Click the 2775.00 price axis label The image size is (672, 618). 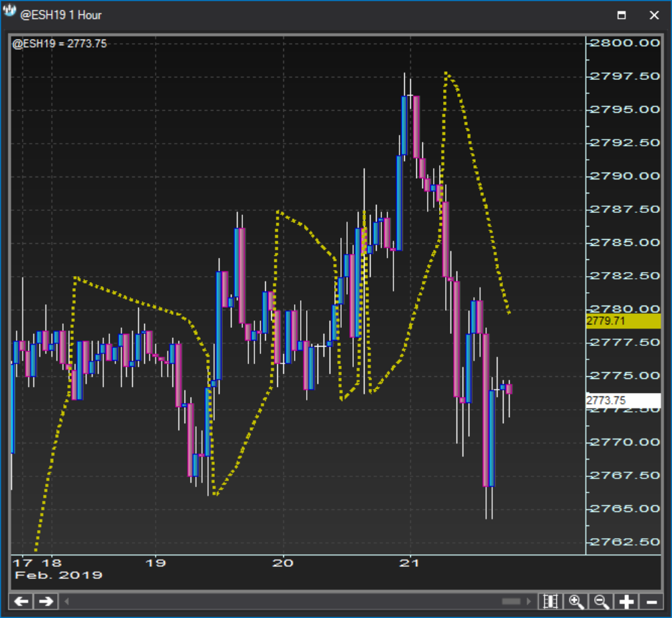[625, 376]
